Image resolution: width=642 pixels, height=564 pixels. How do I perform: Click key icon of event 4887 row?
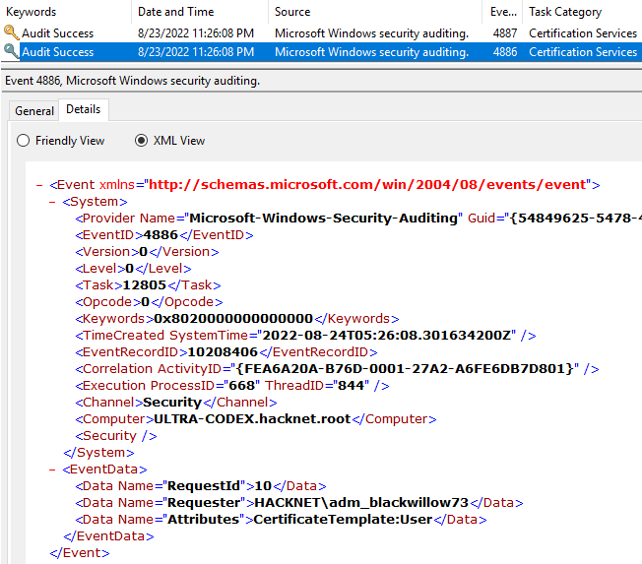point(11,32)
